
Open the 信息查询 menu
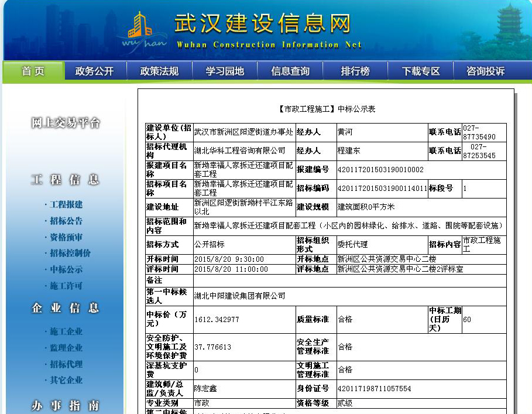tap(290, 71)
